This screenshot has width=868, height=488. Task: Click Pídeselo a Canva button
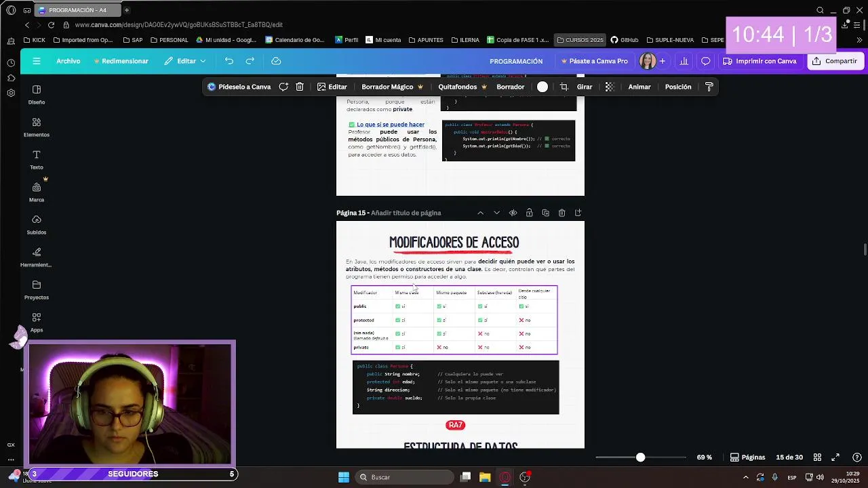click(239, 87)
